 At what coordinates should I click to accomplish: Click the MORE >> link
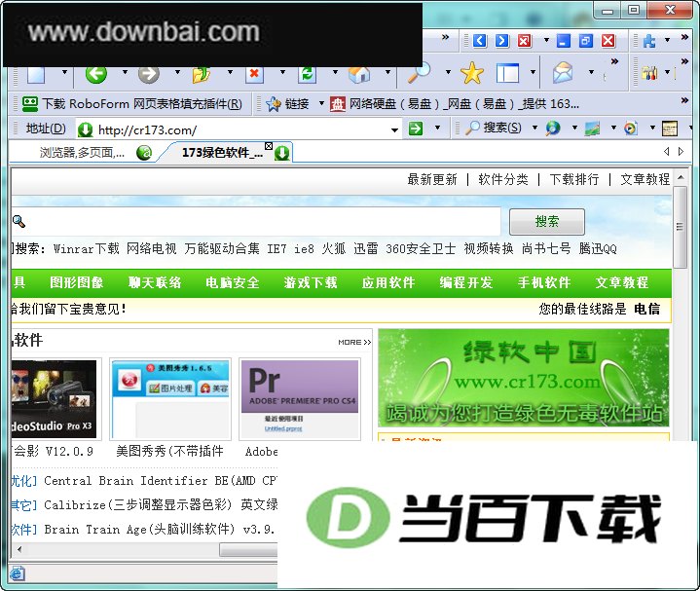[354, 342]
